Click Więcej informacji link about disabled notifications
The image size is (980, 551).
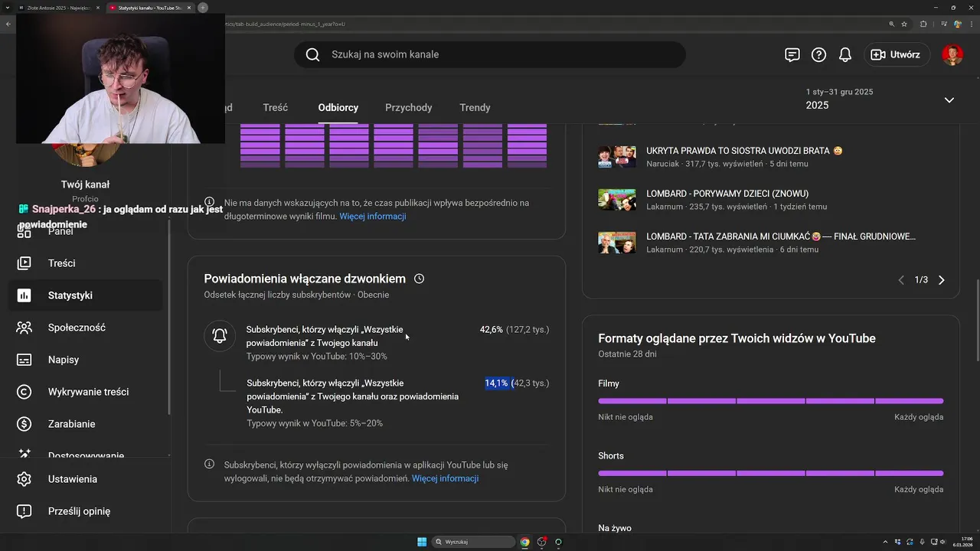[445, 478]
